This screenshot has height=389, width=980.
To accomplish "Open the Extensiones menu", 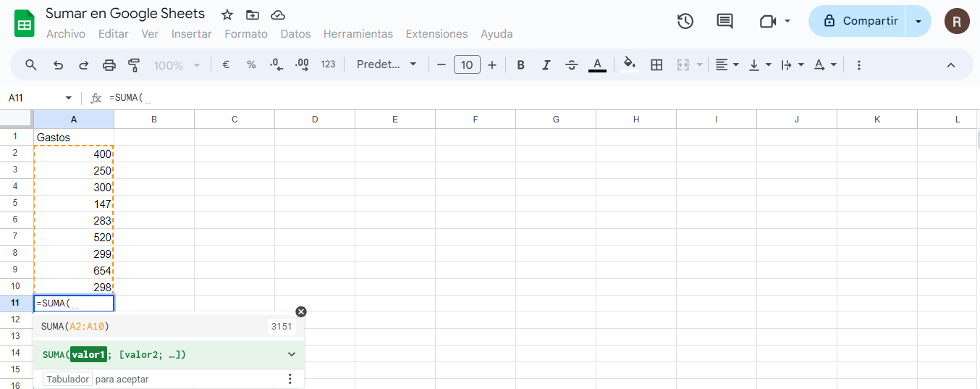I will click(x=436, y=33).
